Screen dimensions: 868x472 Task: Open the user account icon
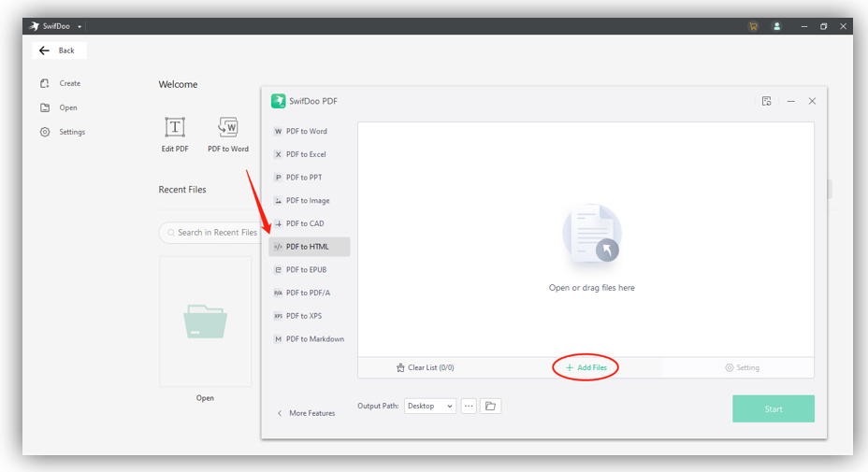tap(776, 26)
